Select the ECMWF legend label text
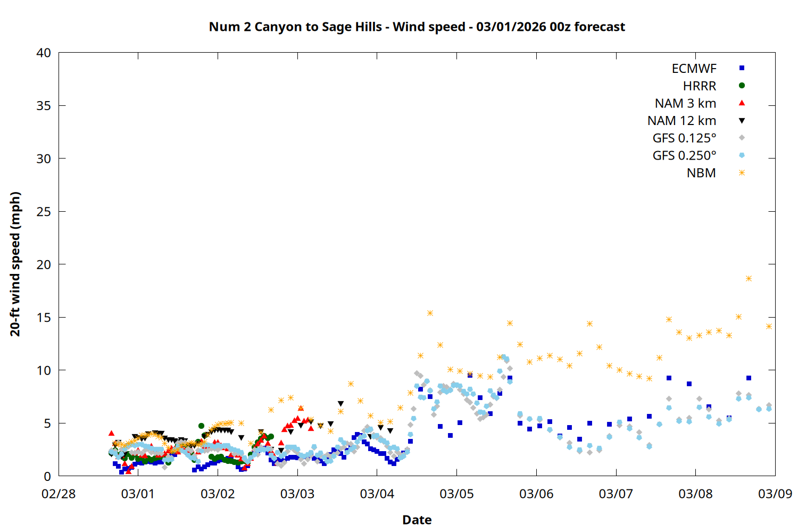The height and width of the screenshot is (532, 798). [694, 69]
